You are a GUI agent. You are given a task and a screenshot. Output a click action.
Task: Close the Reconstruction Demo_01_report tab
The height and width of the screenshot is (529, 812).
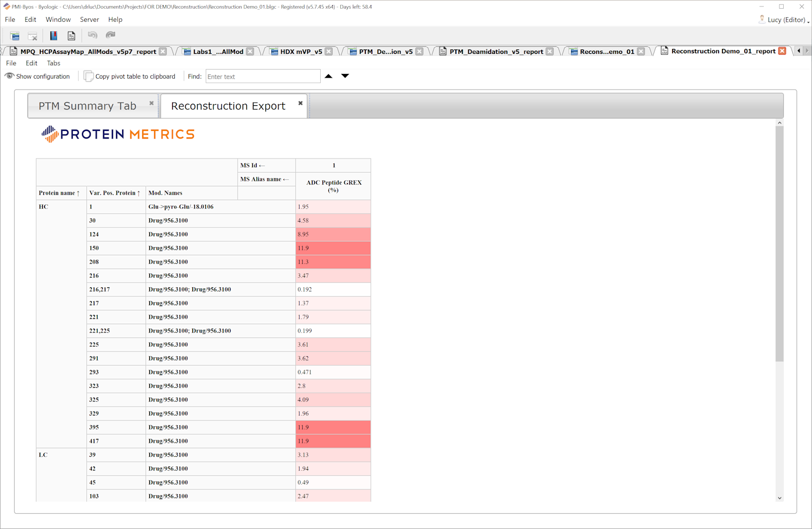tap(782, 51)
